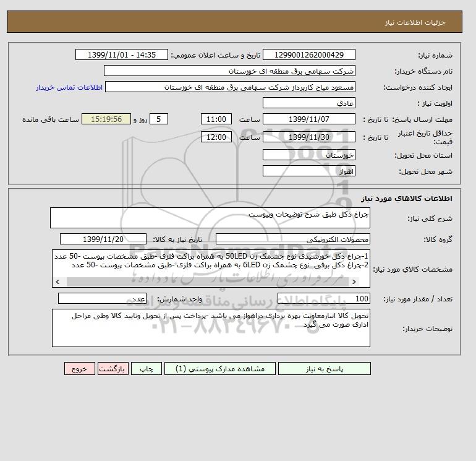Click the حداقل تاریخ اعتبار قیمت label
The image size is (476, 461).
tap(425, 137)
